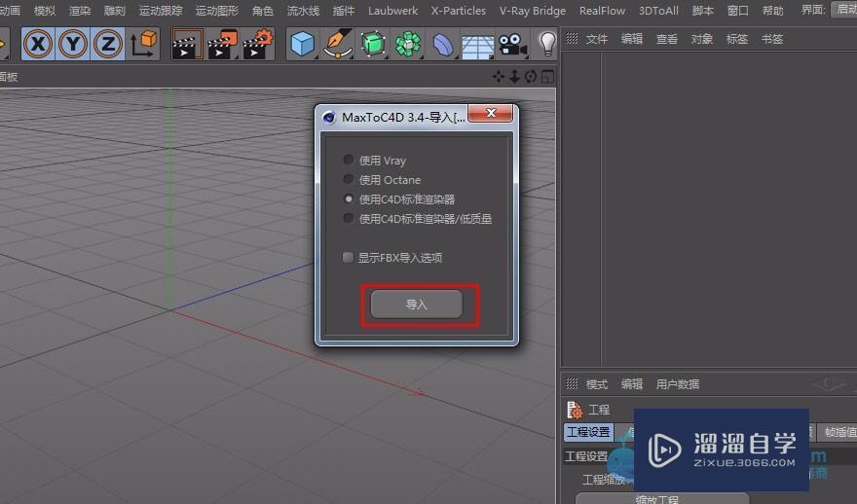Select the spline pen tool
This screenshot has width=857, height=504.
pyautogui.click(x=337, y=44)
